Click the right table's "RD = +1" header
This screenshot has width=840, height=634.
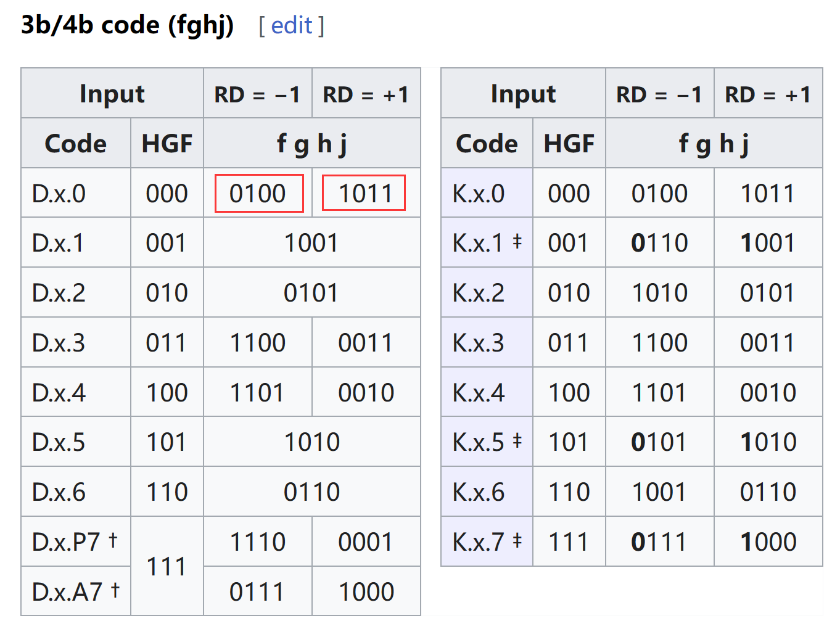pos(768,94)
